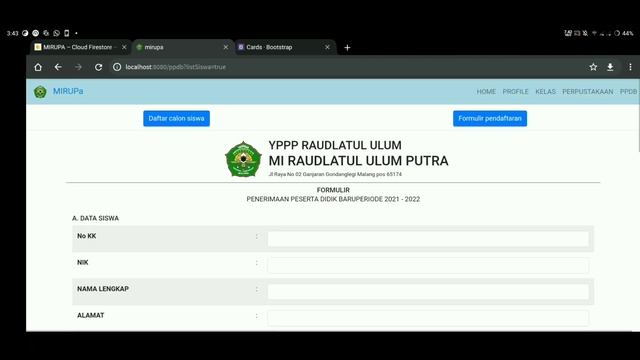Open HOME in the navbar
The image size is (640, 360).
(486, 91)
